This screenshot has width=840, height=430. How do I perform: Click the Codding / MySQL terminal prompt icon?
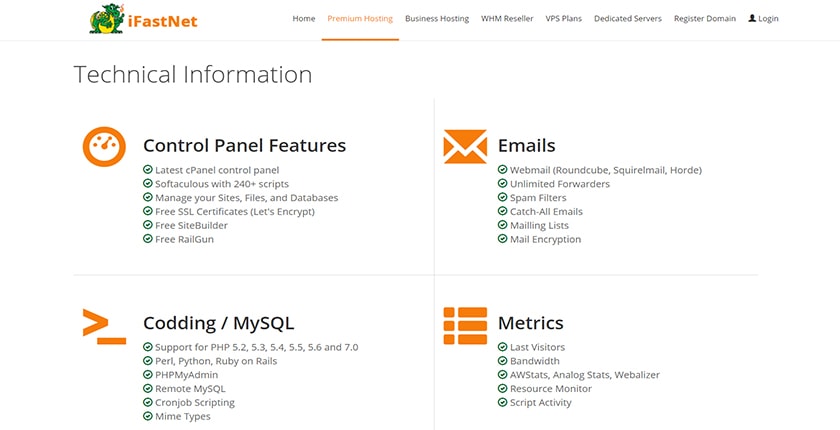click(x=104, y=326)
